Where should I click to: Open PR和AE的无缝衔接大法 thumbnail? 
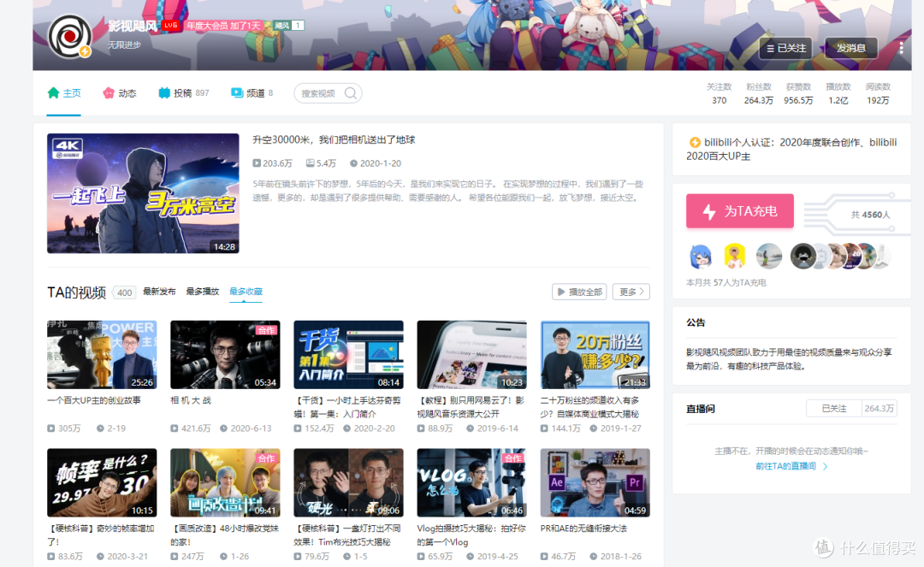point(595,483)
